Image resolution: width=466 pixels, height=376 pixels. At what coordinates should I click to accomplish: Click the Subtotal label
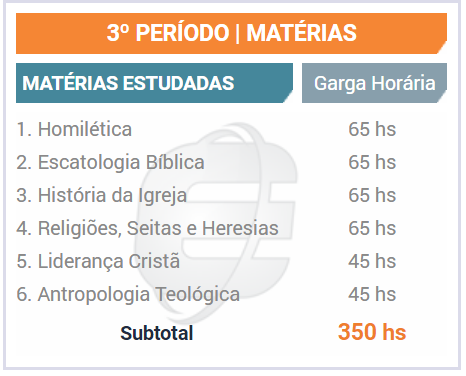[x=157, y=333]
